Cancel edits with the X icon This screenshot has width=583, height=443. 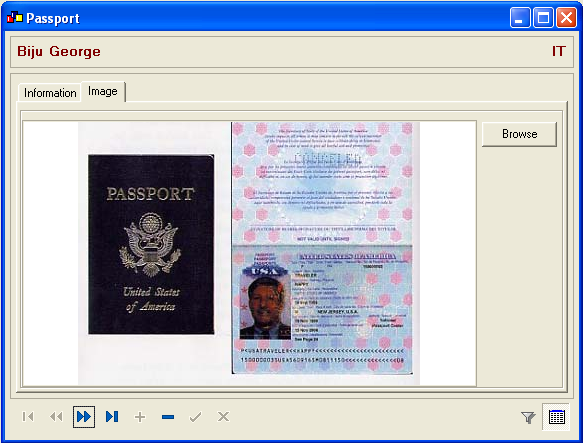pos(223,417)
